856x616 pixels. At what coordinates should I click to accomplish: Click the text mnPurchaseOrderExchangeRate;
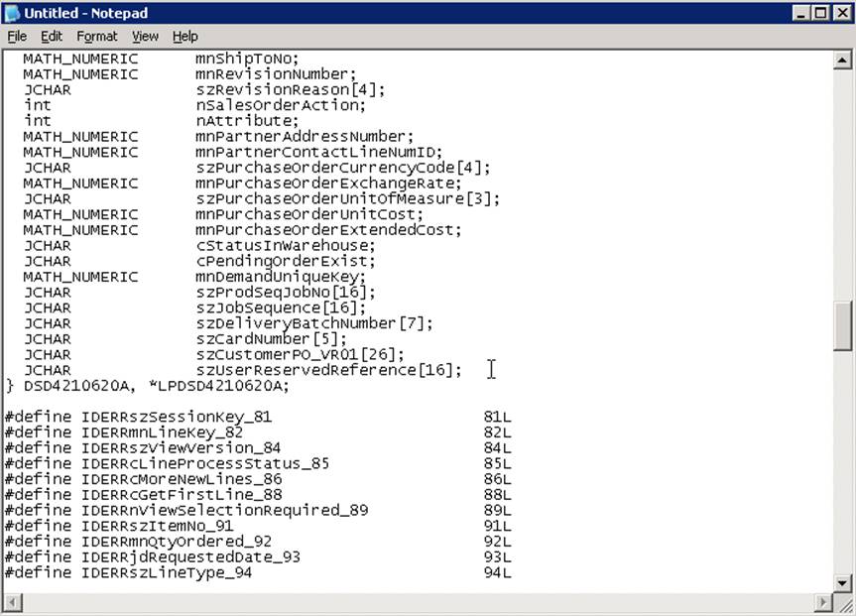pyautogui.click(x=328, y=183)
